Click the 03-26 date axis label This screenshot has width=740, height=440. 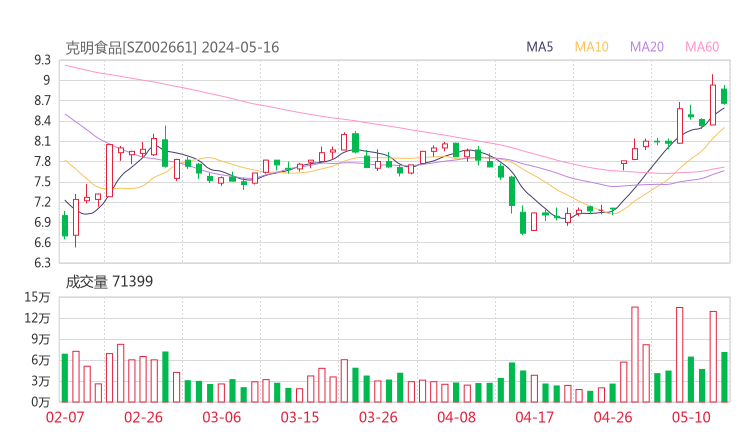click(378, 417)
